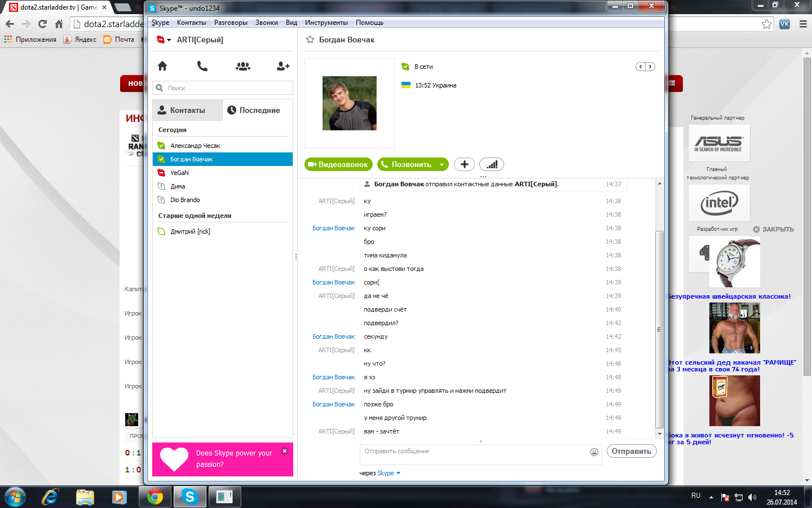812x508 pixels.
Task: Check call quality signal bars button
Action: 492,164
